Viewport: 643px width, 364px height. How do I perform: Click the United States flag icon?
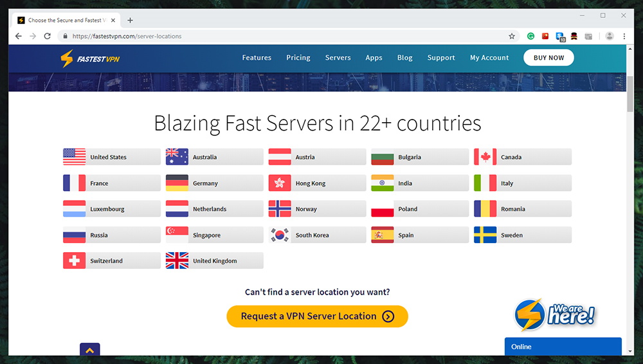[74, 157]
